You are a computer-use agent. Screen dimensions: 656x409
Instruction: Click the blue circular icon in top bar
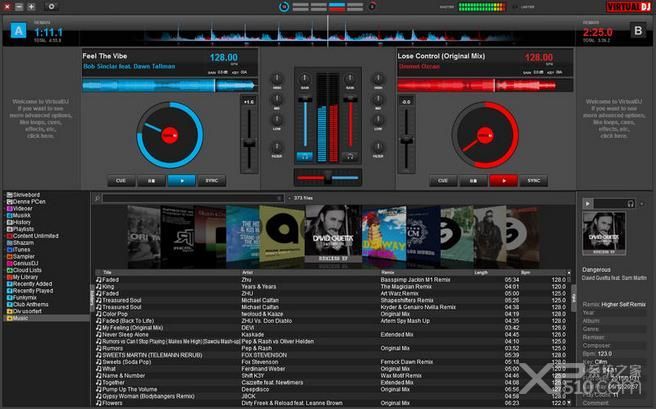[x=284, y=6]
